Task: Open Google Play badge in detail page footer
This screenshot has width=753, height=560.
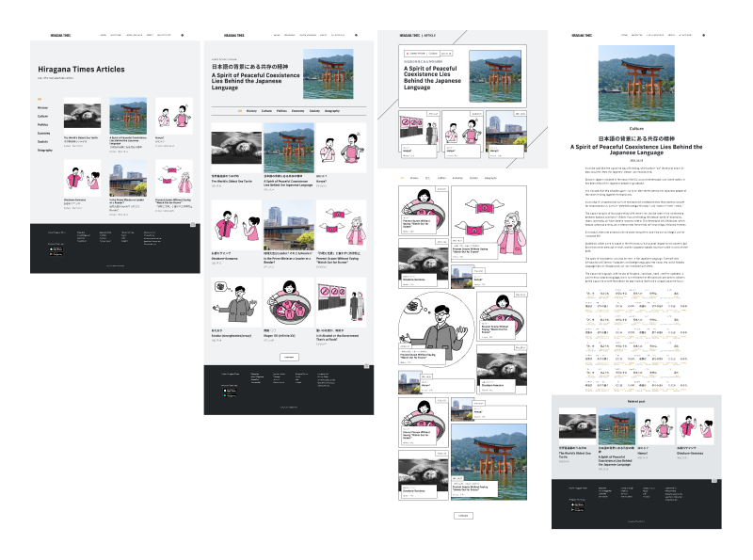Action: pos(577,509)
